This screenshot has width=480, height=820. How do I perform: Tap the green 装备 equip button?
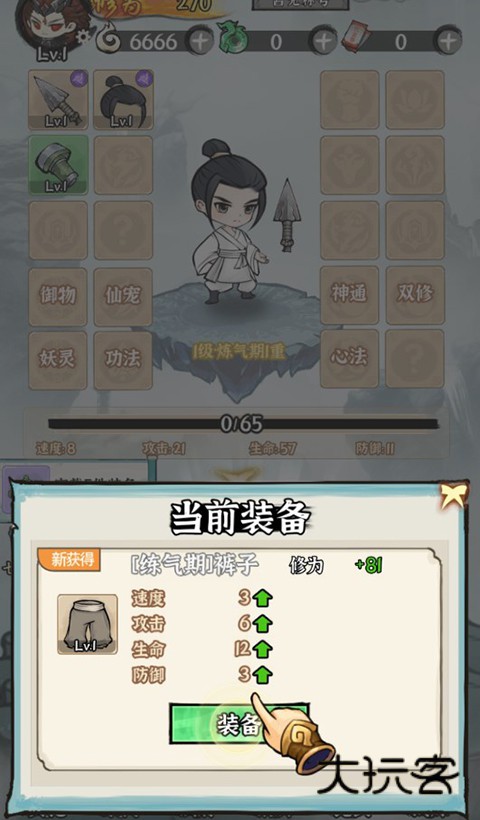[238, 724]
